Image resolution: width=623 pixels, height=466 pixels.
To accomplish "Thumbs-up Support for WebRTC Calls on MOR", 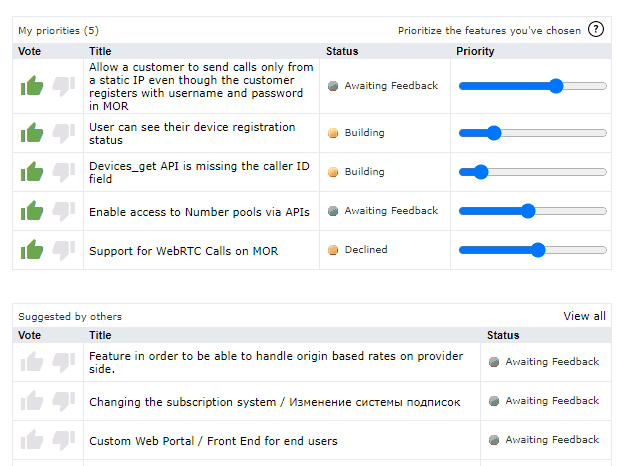I will pyautogui.click(x=32, y=250).
